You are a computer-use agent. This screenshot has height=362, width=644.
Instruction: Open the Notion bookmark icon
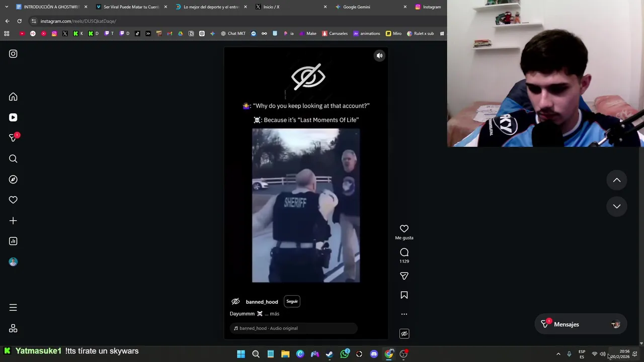(x=191, y=34)
